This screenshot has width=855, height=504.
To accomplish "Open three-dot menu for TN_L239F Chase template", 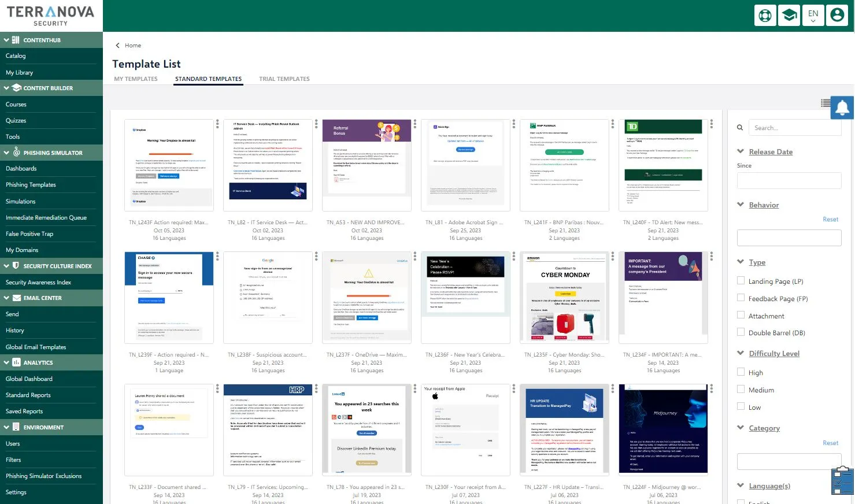I will pyautogui.click(x=217, y=256).
